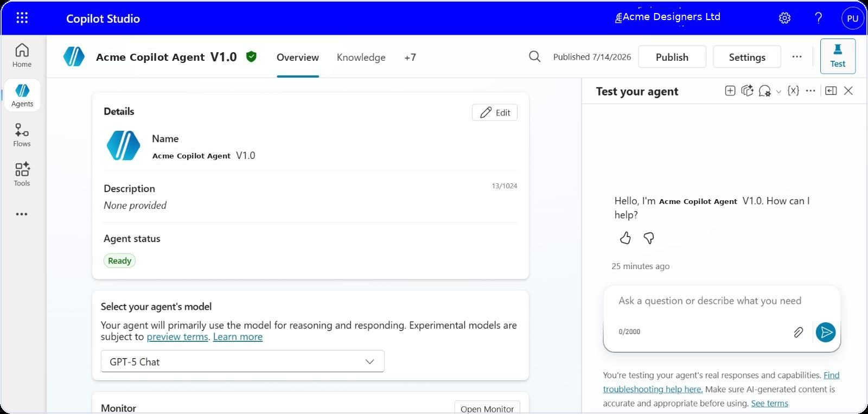This screenshot has height=414, width=868.
Task: Switch to the Overview tab
Action: pos(298,57)
